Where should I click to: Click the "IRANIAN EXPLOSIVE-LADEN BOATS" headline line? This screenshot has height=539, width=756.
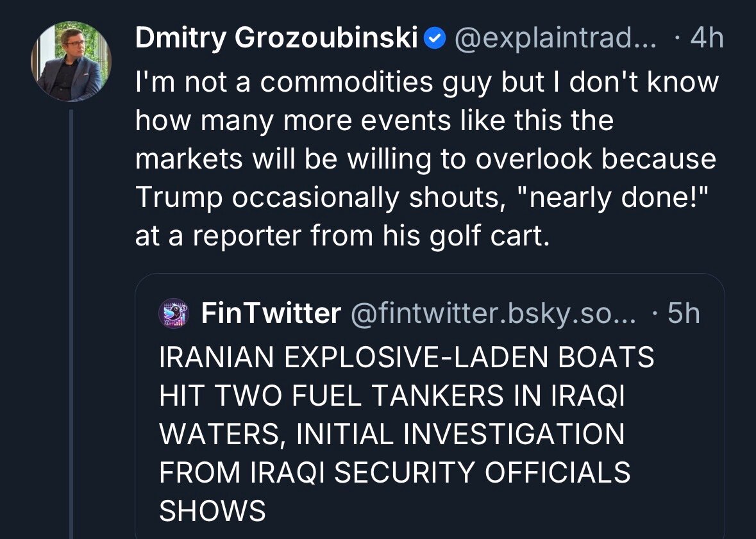[x=407, y=357]
